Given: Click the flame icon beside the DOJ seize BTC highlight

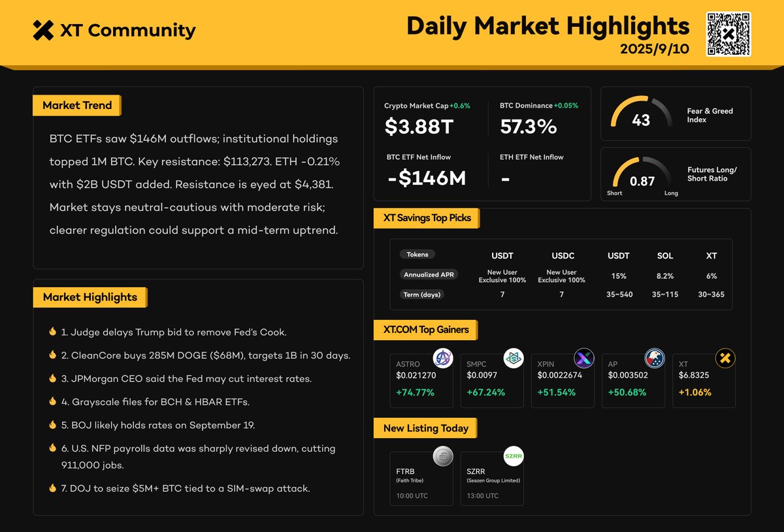Looking at the screenshot, I should pyautogui.click(x=52, y=488).
